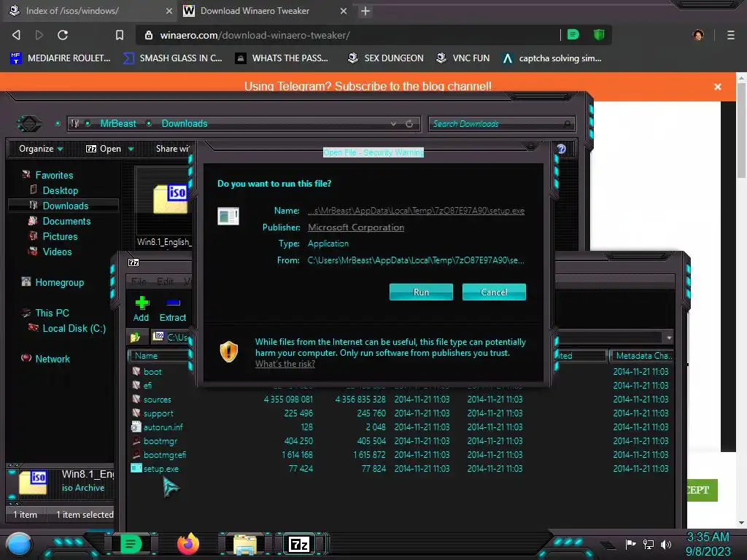This screenshot has width=747, height=560.
Task: Select the sources folder in 7-Zip
Action: (157, 400)
